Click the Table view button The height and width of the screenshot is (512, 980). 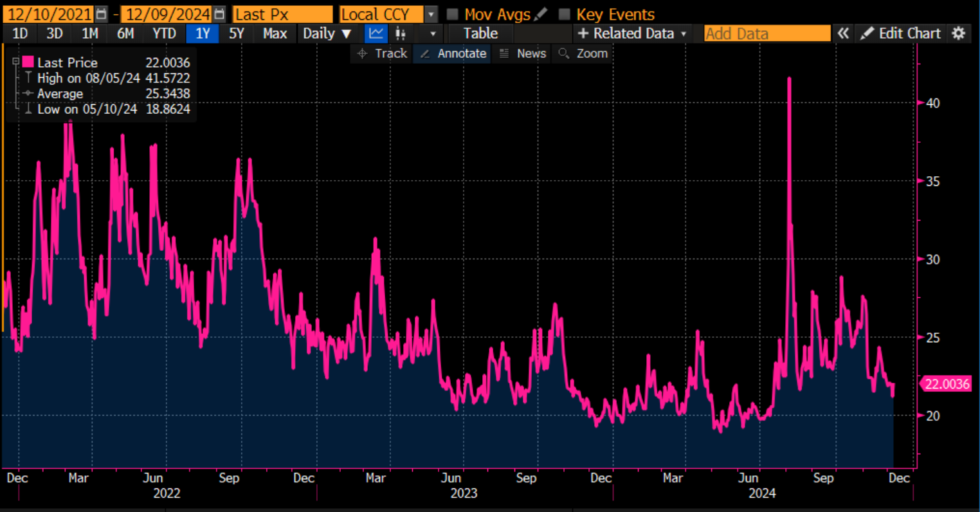[480, 33]
